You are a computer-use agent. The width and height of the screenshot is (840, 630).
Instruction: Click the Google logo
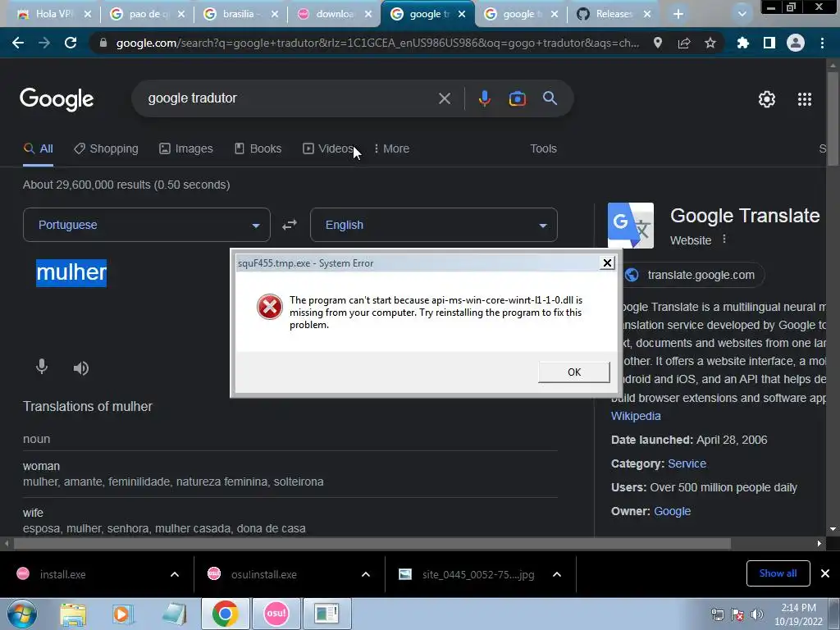57,99
